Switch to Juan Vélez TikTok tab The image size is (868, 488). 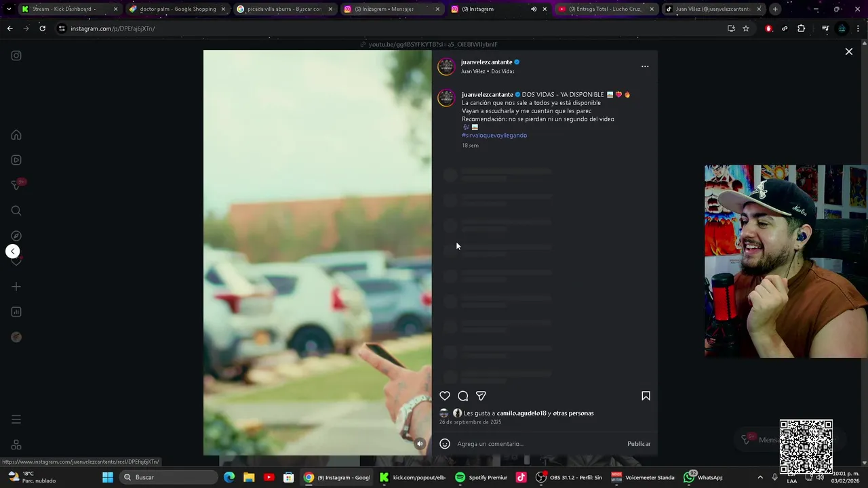[713, 9]
